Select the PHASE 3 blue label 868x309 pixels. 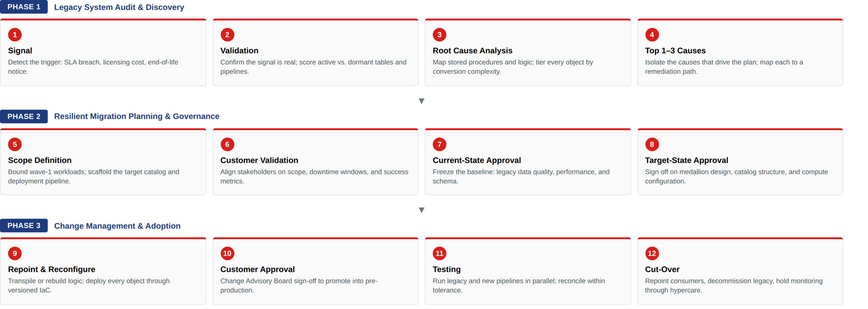tap(24, 226)
